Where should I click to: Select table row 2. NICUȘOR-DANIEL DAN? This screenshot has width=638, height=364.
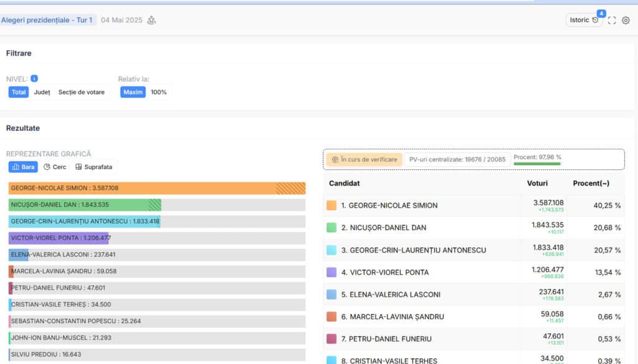(474, 228)
